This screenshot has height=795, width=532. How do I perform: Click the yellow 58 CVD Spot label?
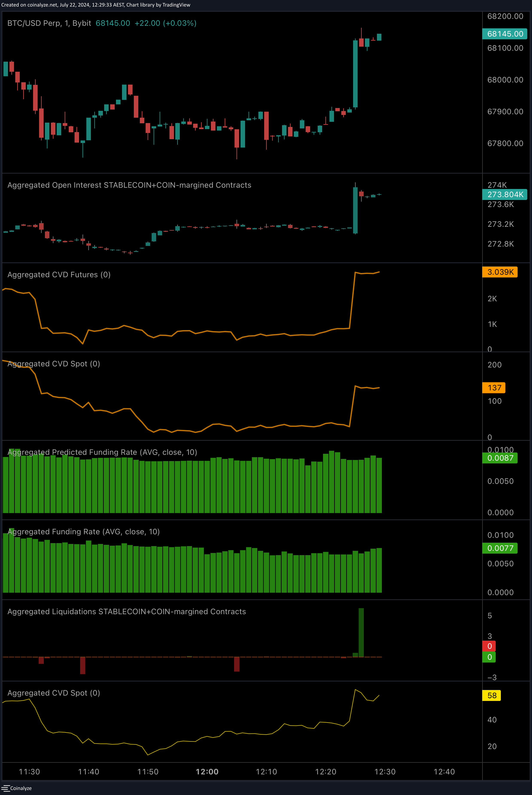pos(491,696)
